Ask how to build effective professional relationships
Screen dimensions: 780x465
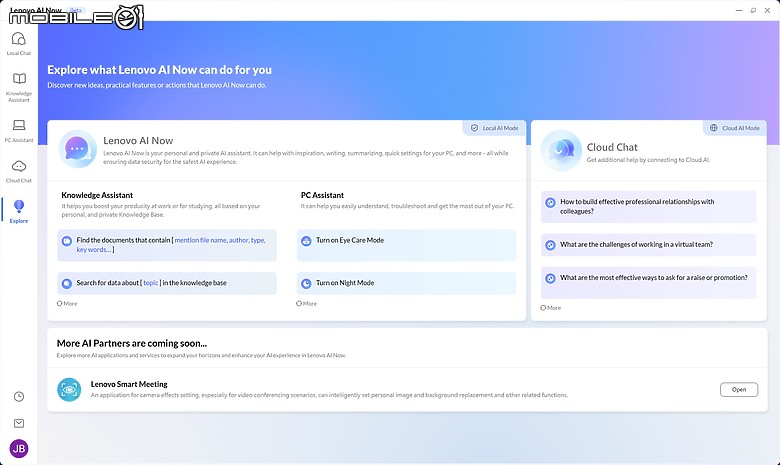click(x=649, y=206)
